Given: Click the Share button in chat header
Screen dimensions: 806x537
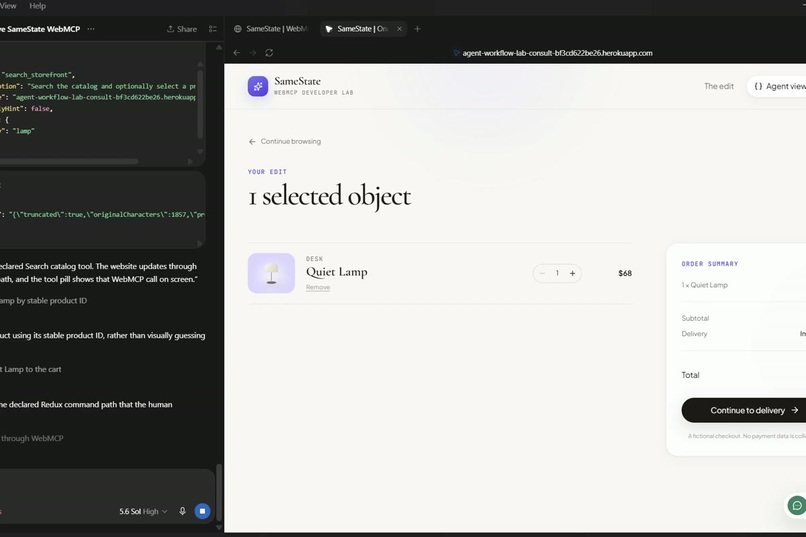Looking at the screenshot, I should [x=182, y=29].
